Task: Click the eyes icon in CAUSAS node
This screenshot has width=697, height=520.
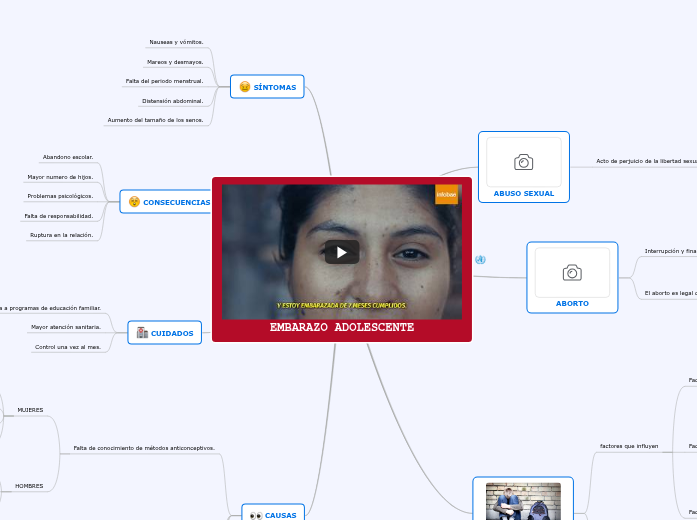Action: [x=256, y=515]
